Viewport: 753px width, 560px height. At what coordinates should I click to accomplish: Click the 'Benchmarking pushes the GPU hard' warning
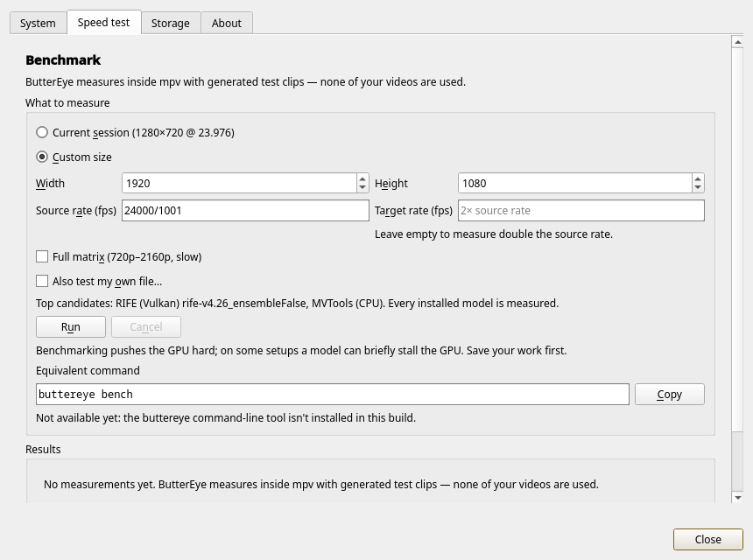tap(301, 350)
